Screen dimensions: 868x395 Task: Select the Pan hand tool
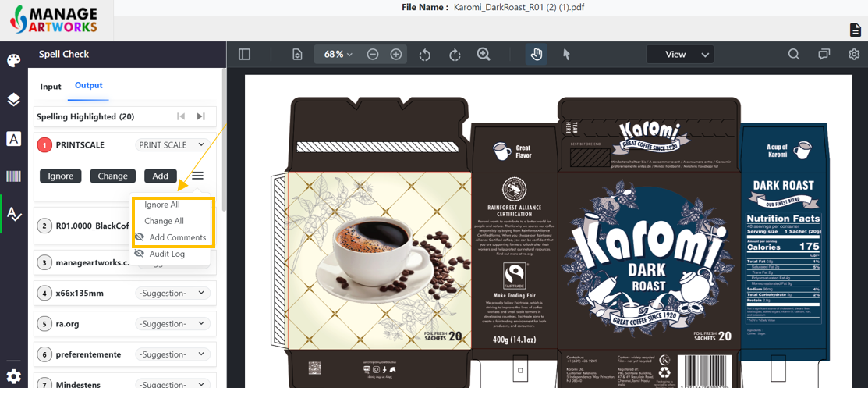click(x=537, y=55)
